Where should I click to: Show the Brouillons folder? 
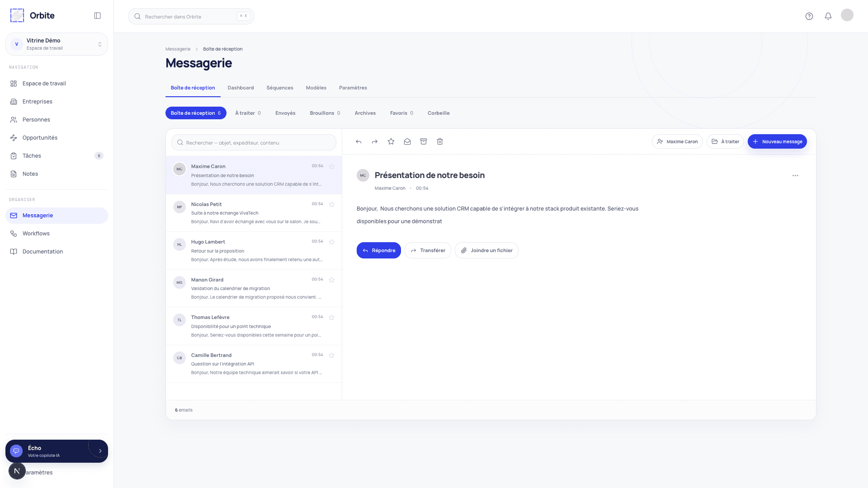pos(325,113)
